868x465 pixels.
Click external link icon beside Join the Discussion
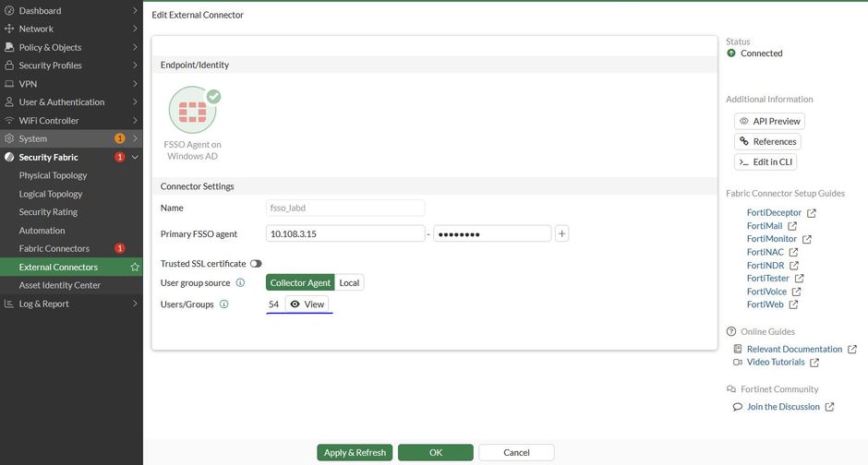pos(829,407)
